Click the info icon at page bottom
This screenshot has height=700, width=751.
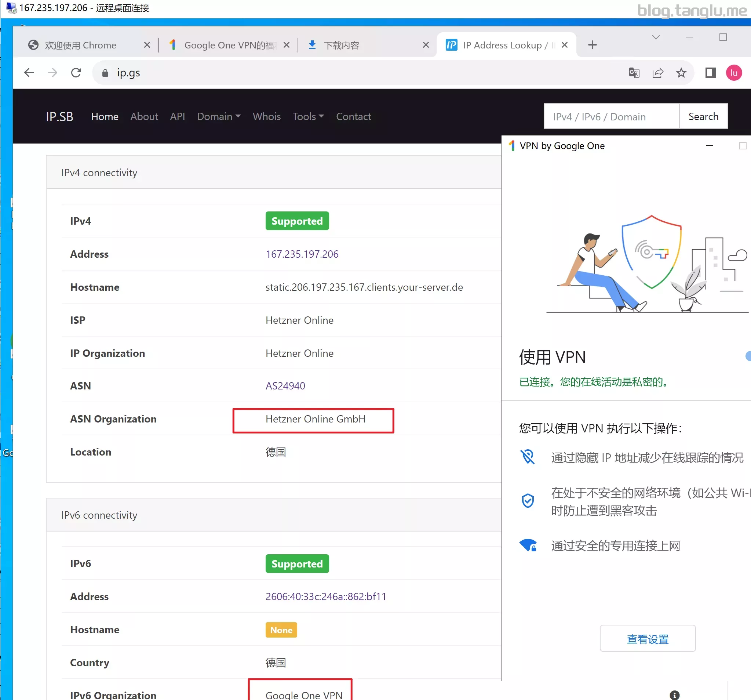coord(674,695)
